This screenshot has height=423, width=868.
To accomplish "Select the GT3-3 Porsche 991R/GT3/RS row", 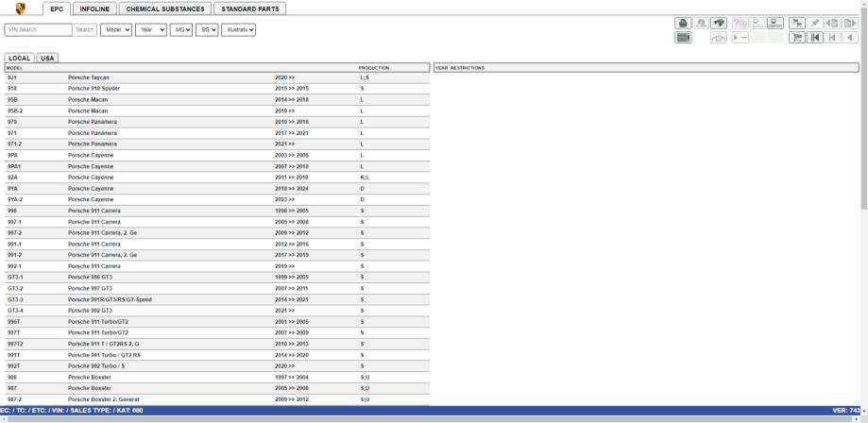I will 217,299.
